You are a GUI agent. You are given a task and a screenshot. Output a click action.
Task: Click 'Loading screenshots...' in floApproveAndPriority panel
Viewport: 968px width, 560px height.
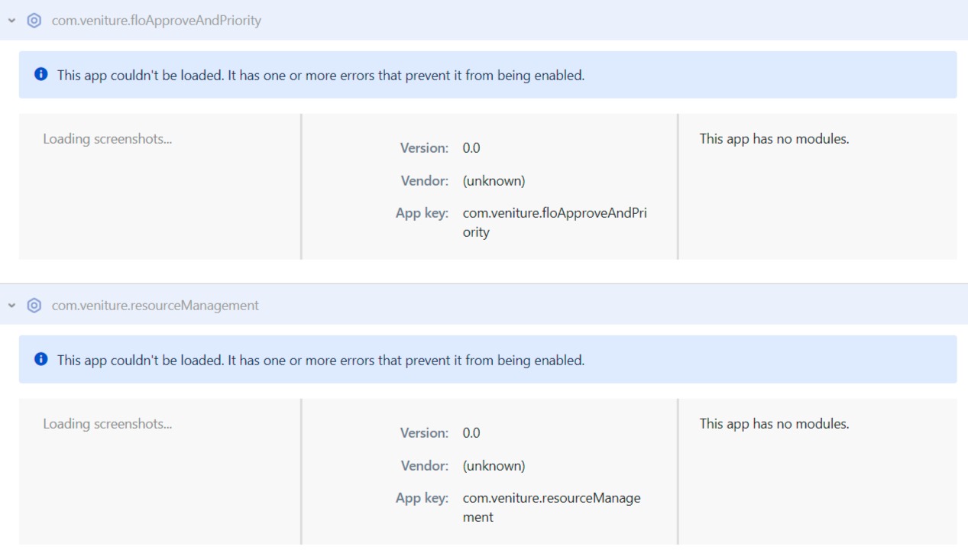pos(107,139)
